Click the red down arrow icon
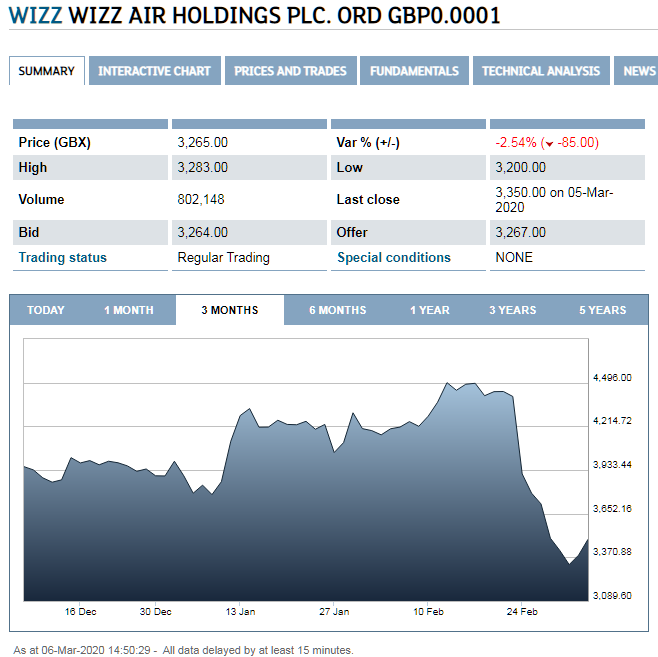This screenshot has width=658, height=657. [549, 143]
